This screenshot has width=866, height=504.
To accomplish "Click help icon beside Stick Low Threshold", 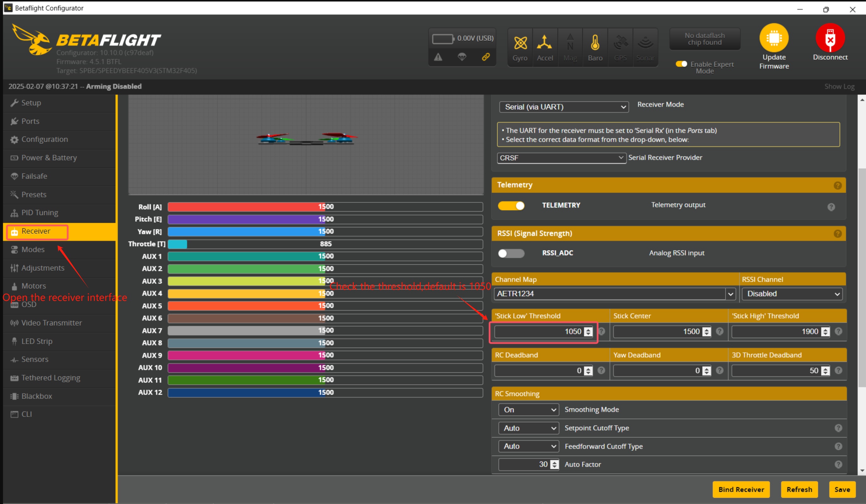I will pos(602,332).
